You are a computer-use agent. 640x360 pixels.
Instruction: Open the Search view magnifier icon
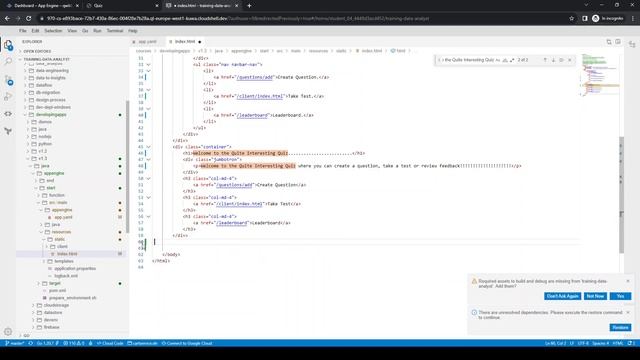[x=8, y=62]
